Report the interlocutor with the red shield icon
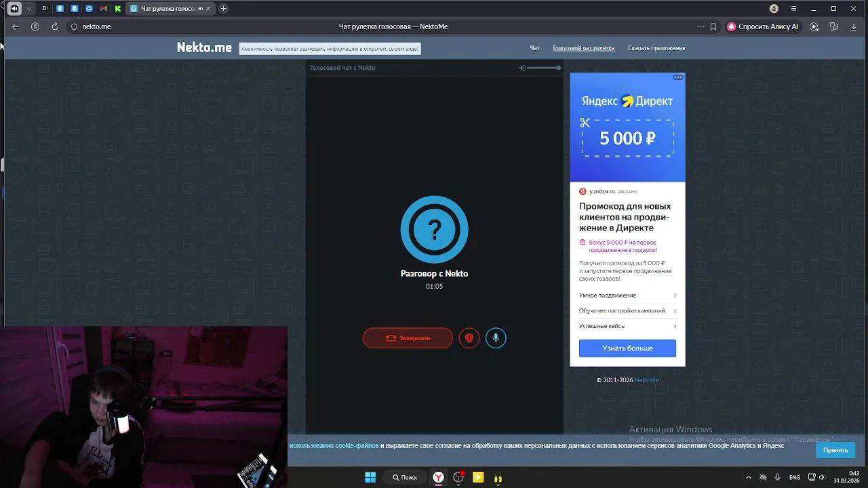This screenshot has height=488, width=868. pyautogui.click(x=469, y=338)
